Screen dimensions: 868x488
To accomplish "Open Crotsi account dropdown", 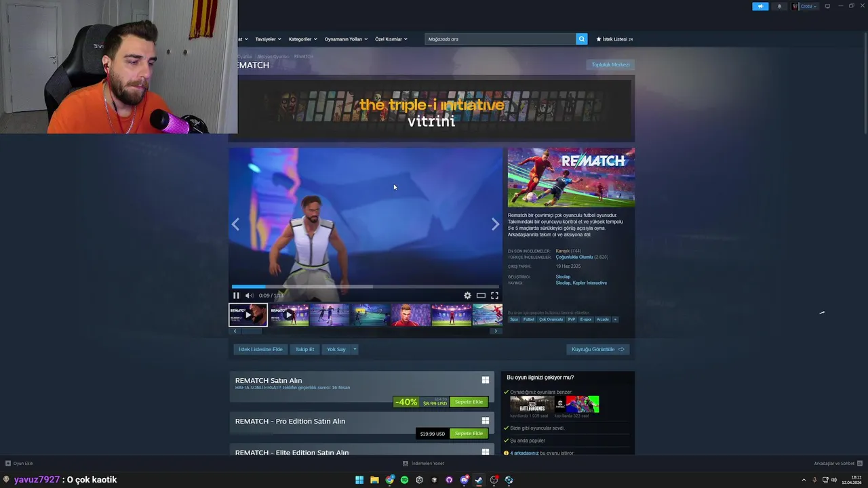I will click(804, 6).
